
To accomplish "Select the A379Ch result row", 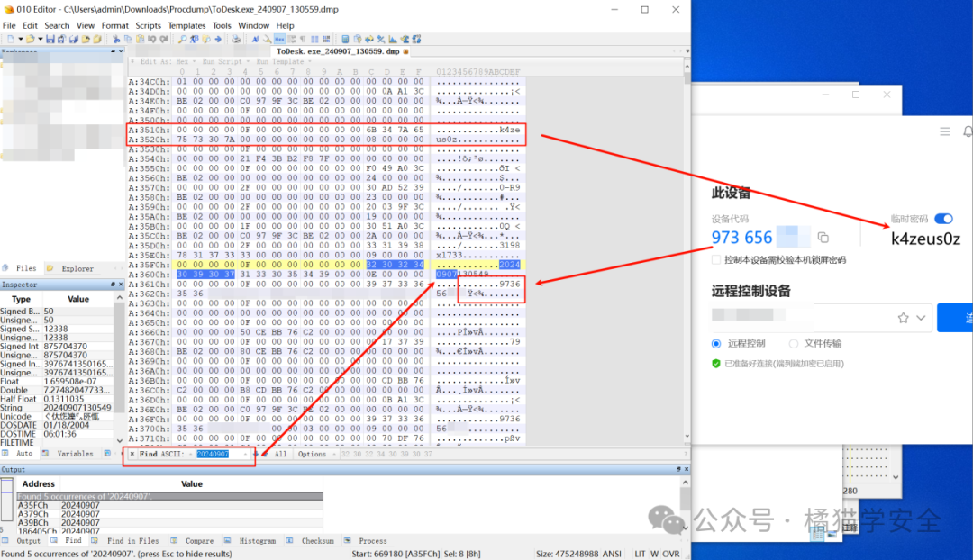I will pyautogui.click(x=169, y=514).
